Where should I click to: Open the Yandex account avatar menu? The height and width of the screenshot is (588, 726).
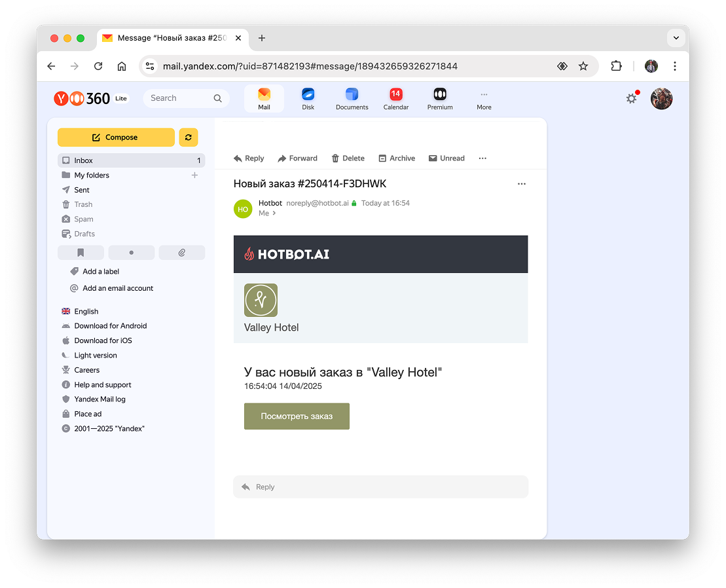[x=661, y=99]
